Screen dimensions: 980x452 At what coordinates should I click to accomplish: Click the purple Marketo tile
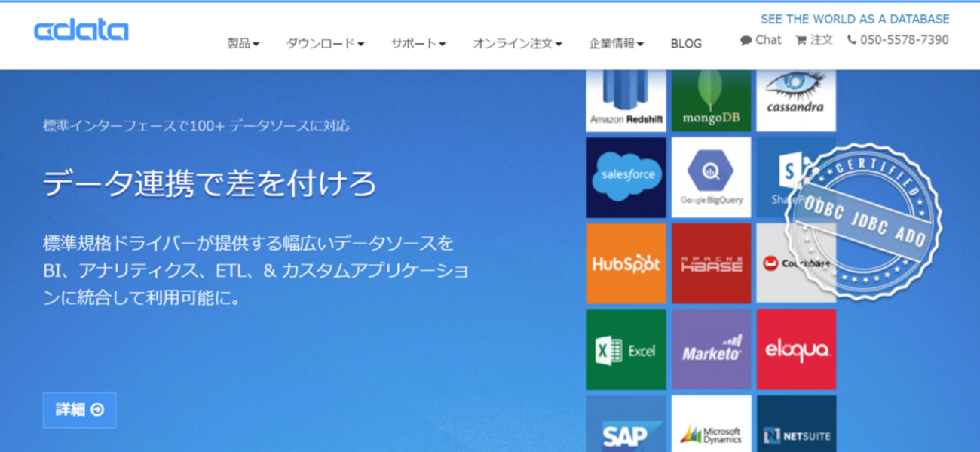711,349
